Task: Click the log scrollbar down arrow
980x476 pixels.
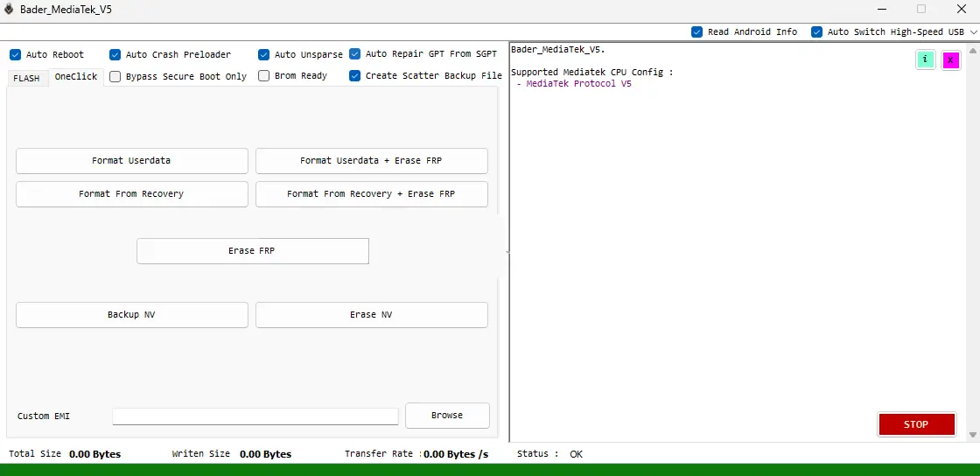Action: click(x=973, y=435)
